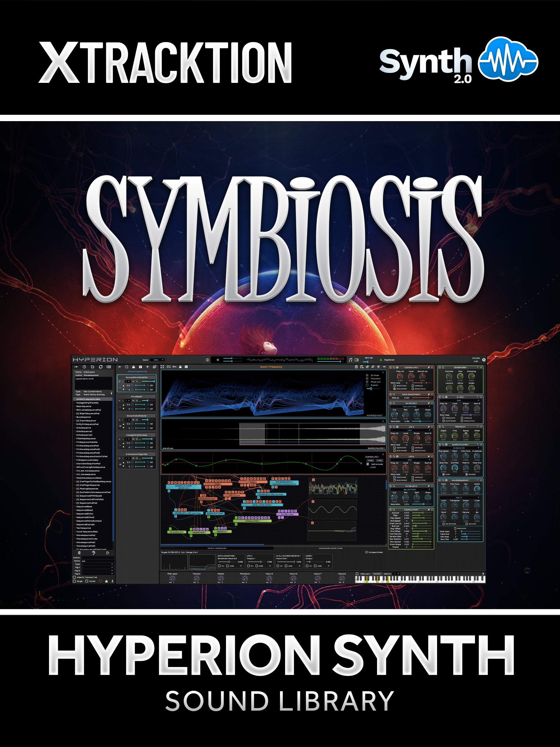Check Unipolar on G: LFO 1 module
Viewport: 560px width, 747px height.
462,418
